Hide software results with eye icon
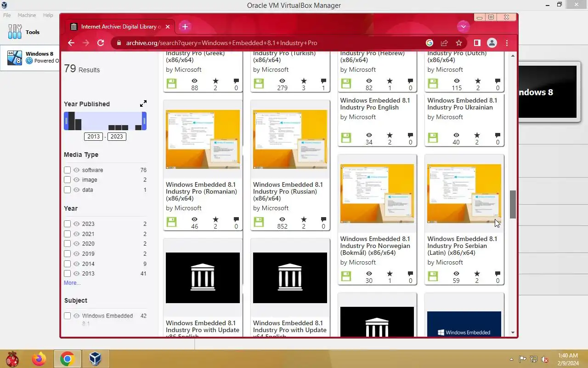This screenshot has width=588, height=368. 76,170
